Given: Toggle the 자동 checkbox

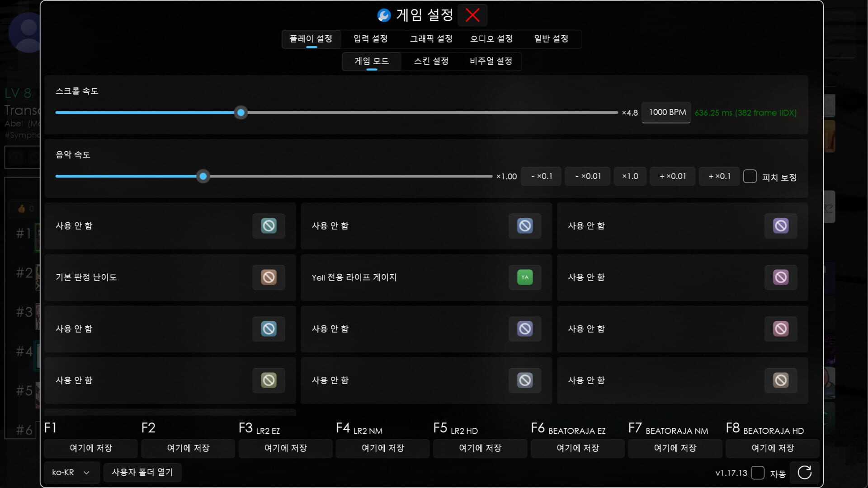Looking at the screenshot, I should (x=758, y=473).
